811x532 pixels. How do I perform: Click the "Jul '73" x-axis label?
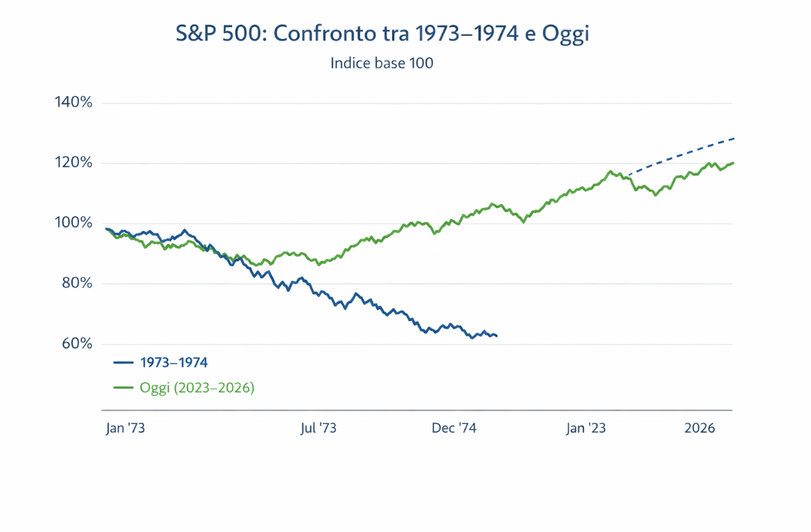318,428
